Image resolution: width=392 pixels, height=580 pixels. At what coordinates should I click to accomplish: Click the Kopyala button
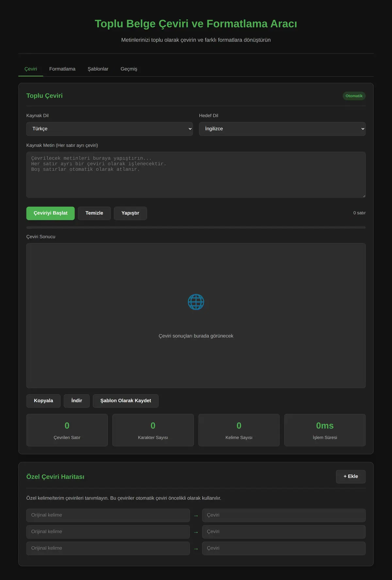coord(43,401)
